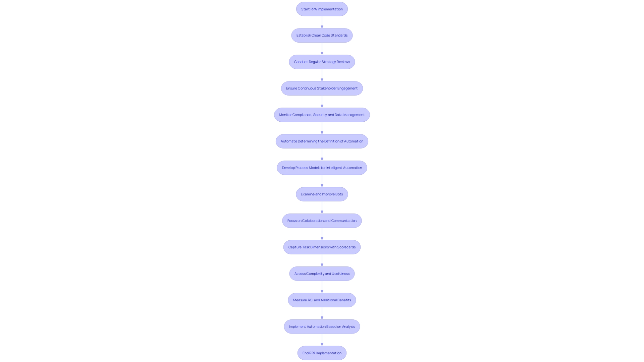Click the Monitor Compliance Security node
This screenshot has height=362, width=644.
click(x=322, y=115)
